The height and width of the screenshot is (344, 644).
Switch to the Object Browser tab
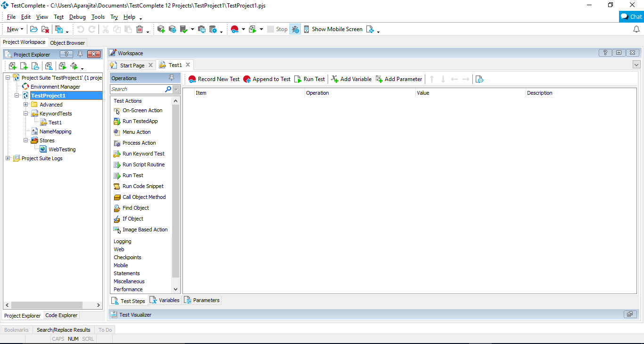pos(67,43)
